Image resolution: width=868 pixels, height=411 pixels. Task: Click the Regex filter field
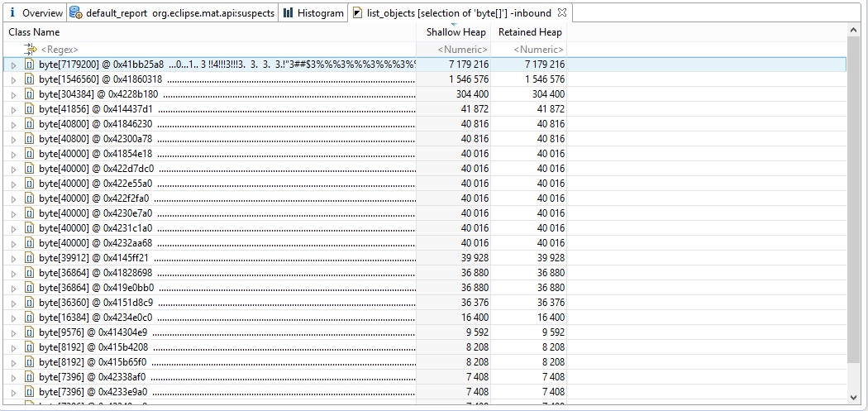tap(60, 50)
